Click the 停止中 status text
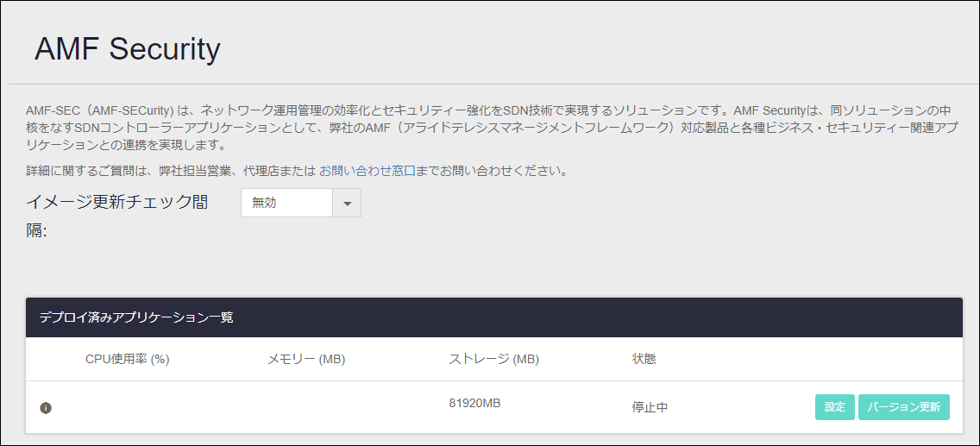The height and width of the screenshot is (446, 980). [x=650, y=408]
